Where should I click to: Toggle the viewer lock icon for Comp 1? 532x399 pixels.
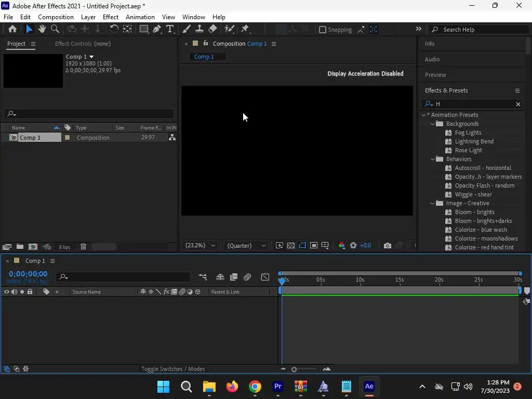(x=206, y=43)
